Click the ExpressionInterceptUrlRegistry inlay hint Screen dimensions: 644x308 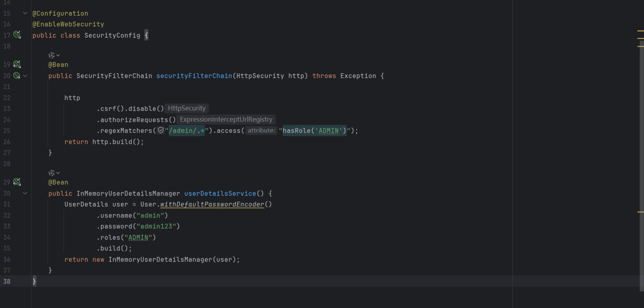pos(226,120)
